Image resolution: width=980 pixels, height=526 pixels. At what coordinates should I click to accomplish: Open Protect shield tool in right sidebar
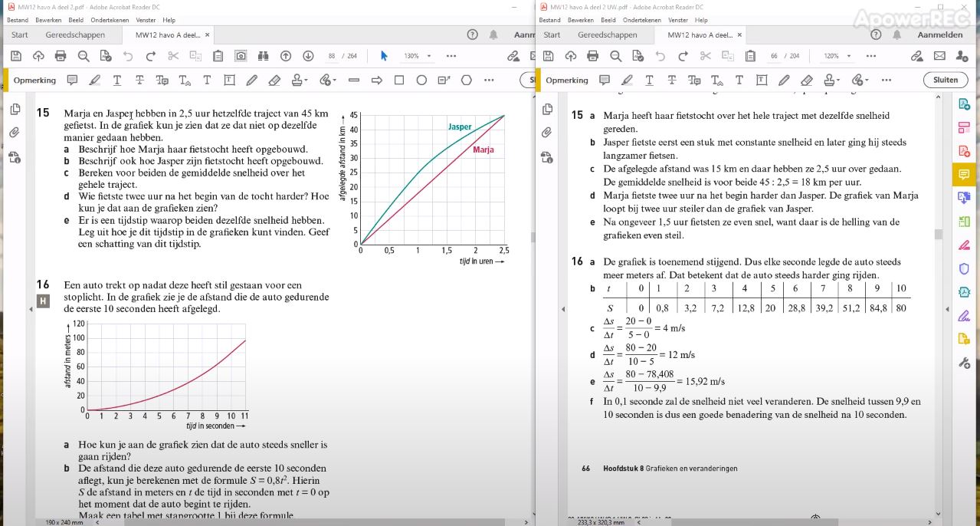pos(964,268)
